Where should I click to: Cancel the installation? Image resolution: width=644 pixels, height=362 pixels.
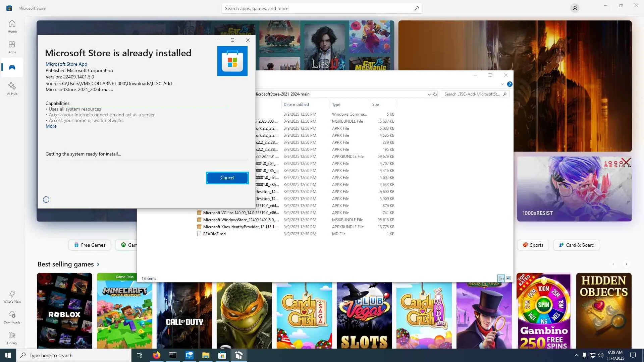tap(227, 178)
